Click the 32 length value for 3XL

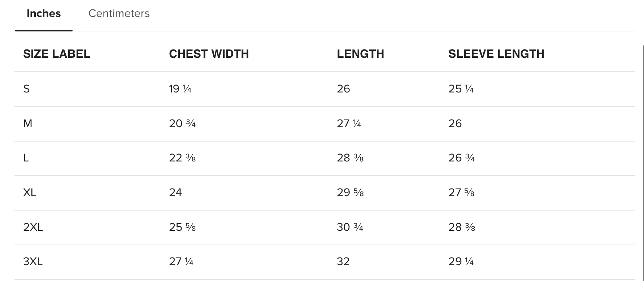point(343,261)
